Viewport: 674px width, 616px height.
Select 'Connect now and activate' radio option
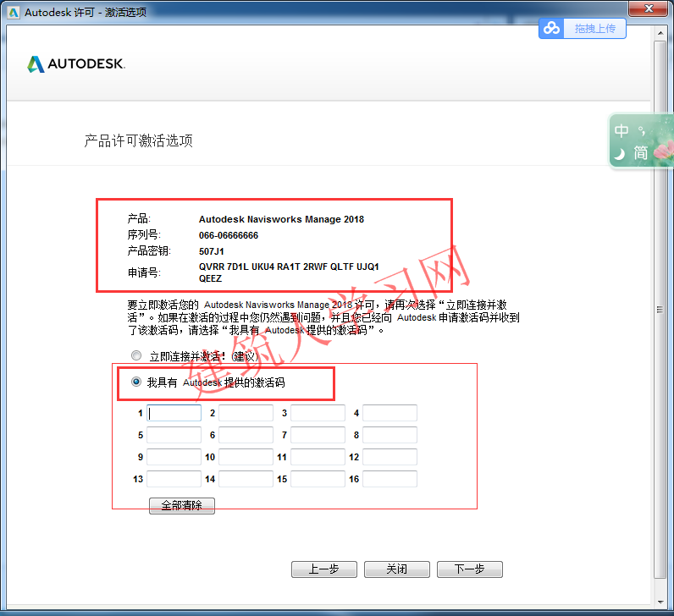click(x=136, y=355)
